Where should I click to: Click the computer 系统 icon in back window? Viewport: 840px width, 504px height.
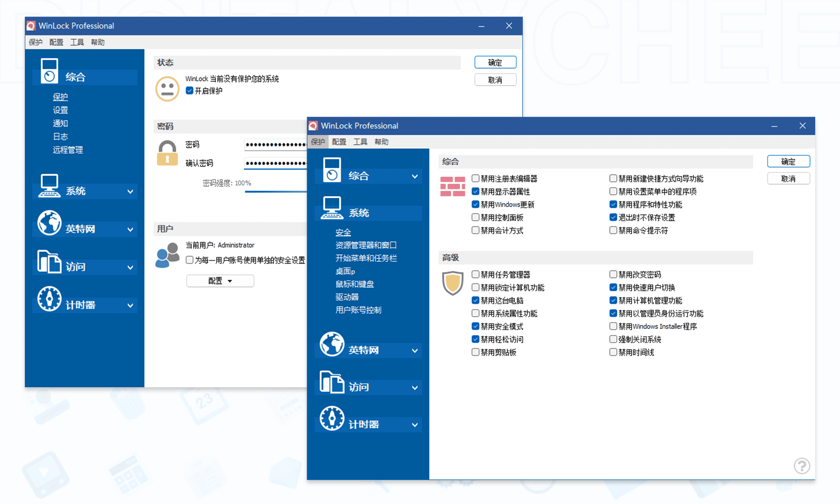tap(49, 185)
